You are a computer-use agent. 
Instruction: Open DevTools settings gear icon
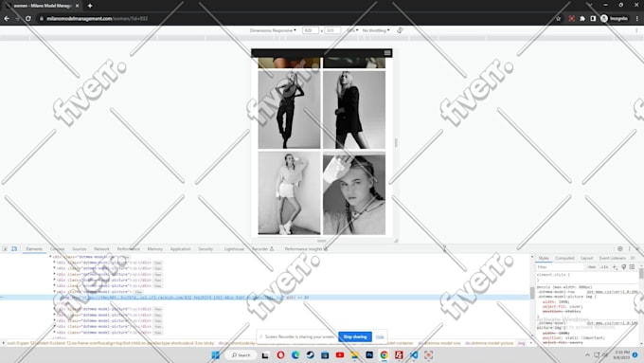(619, 248)
